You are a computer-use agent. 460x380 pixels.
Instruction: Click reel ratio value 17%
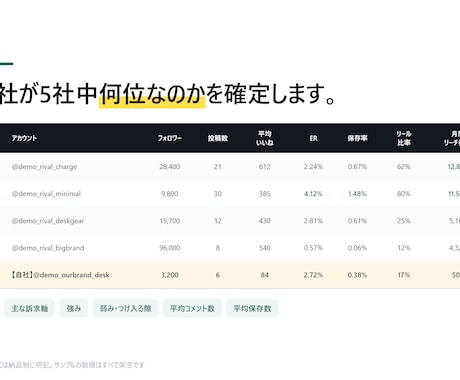tap(404, 275)
